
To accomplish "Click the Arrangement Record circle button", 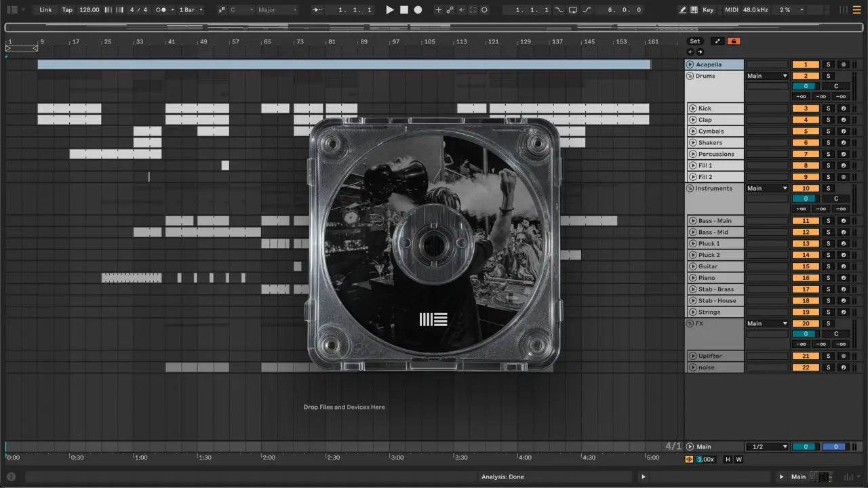I will pyautogui.click(x=418, y=10).
